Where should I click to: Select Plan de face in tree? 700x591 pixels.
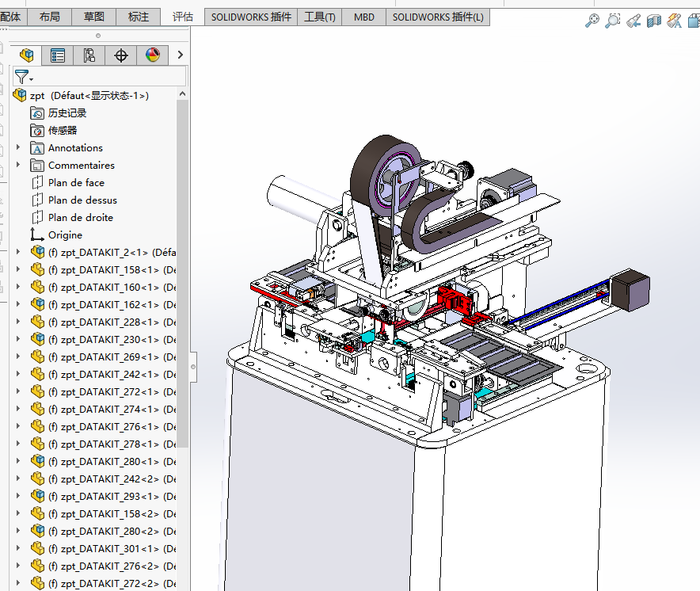[x=76, y=183]
